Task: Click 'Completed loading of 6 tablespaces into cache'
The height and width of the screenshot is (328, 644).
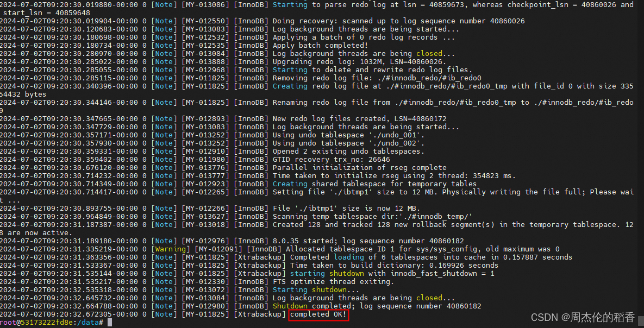Action: tap(387, 257)
